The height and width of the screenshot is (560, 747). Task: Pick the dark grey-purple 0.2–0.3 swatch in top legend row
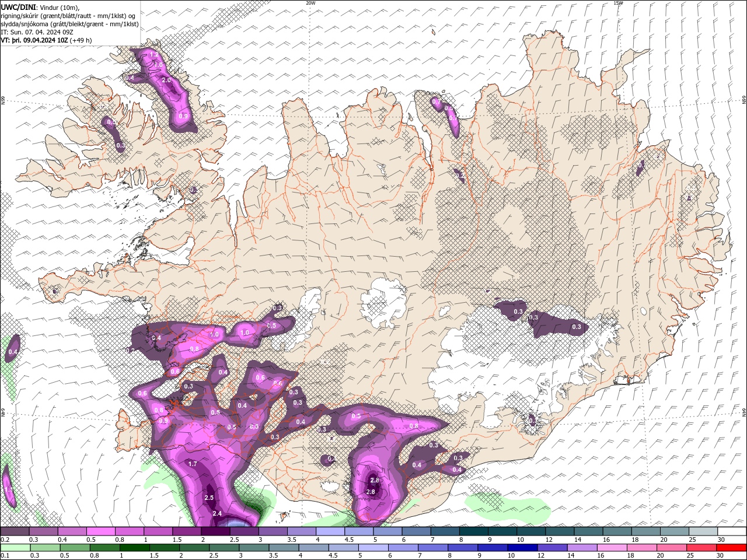click(15, 531)
